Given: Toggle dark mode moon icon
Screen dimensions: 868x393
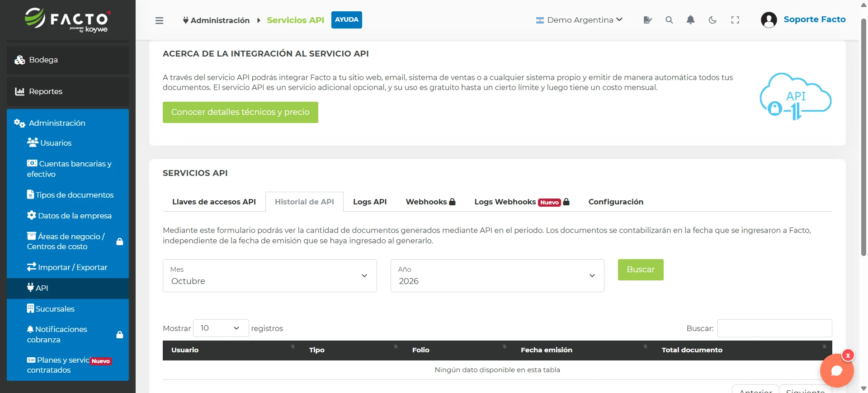Looking at the screenshot, I should (x=712, y=20).
